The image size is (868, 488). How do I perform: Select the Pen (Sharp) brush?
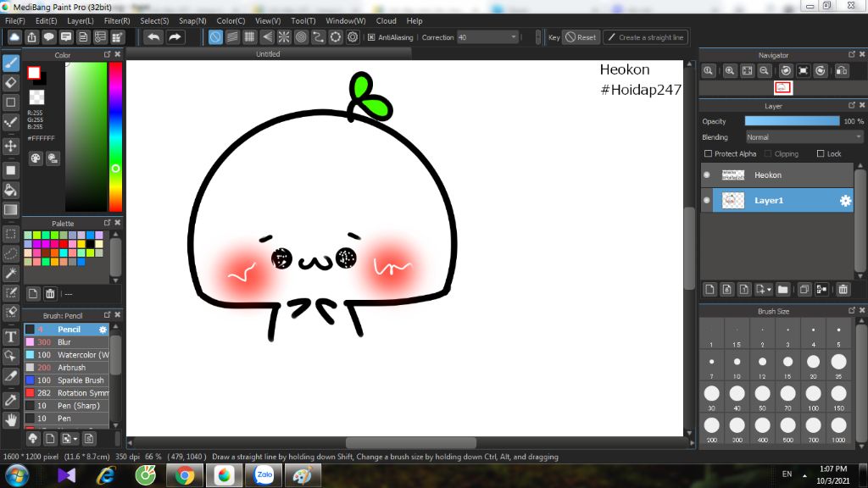pyautogui.click(x=66, y=406)
